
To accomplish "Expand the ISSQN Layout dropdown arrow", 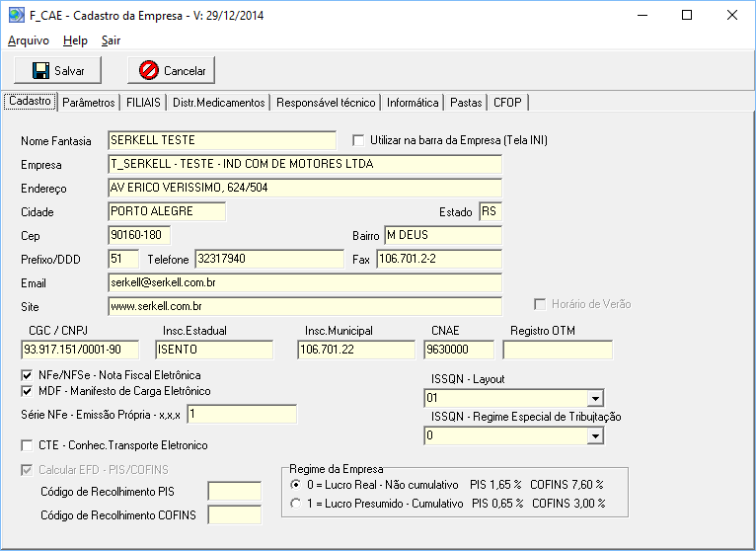I will [595, 398].
